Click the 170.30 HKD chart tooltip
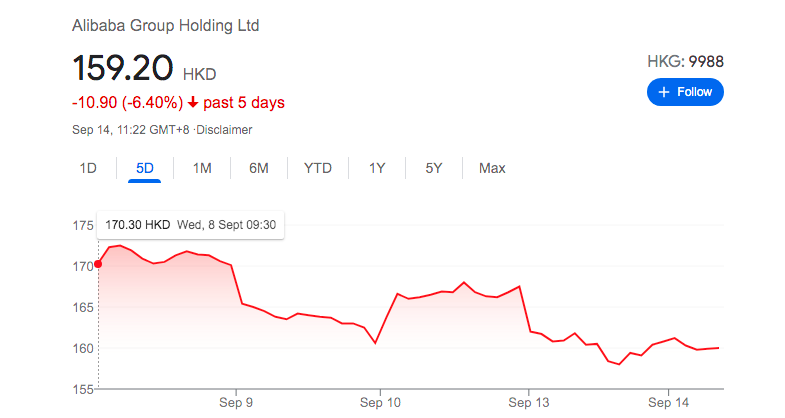785x418 pixels. (x=190, y=225)
